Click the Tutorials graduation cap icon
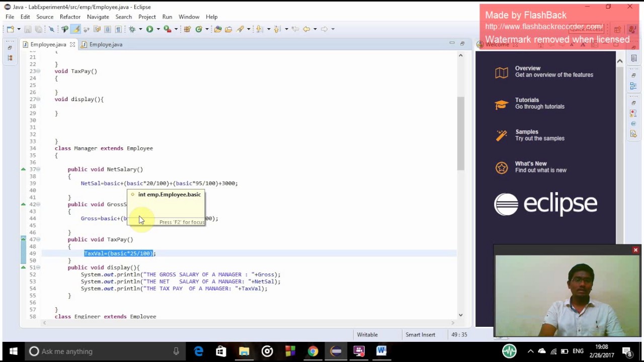This screenshot has height=362, width=644. coord(502,105)
